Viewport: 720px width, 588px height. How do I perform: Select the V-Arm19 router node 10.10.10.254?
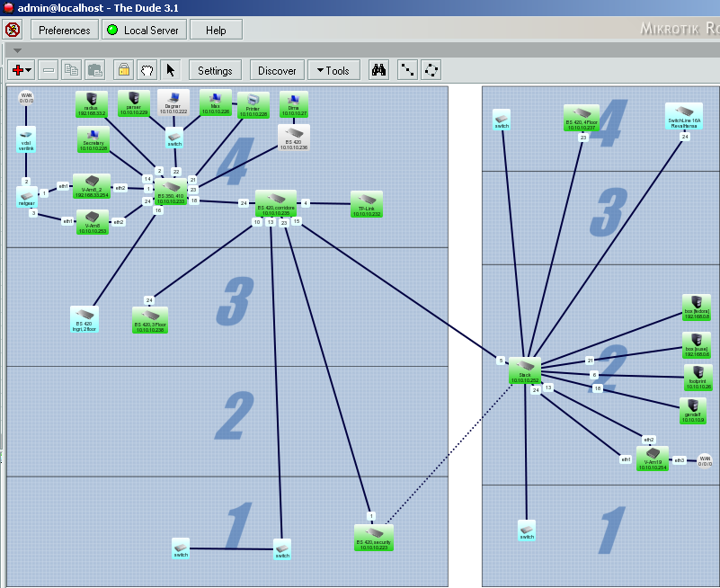click(x=653, y=459)
